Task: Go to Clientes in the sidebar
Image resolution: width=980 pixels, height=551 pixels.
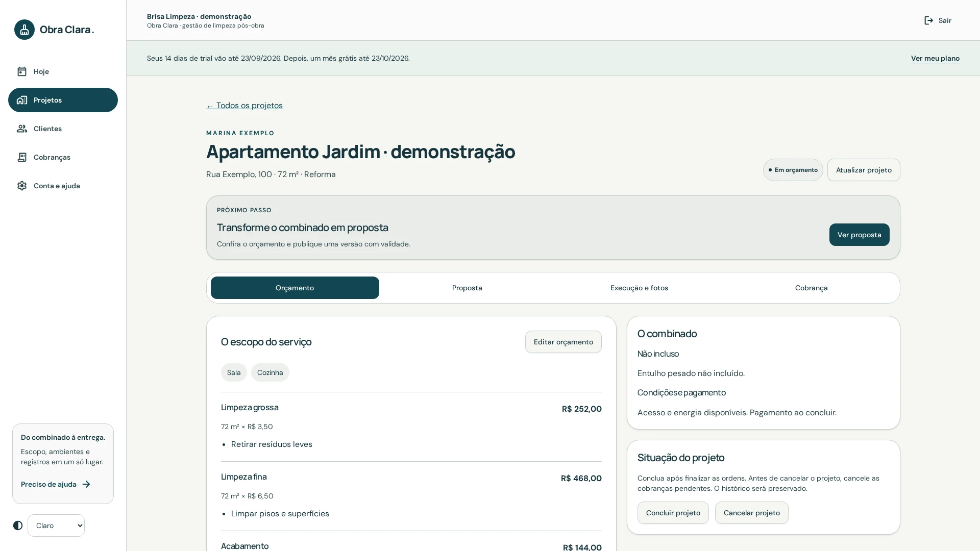Action: click(63, 129)
